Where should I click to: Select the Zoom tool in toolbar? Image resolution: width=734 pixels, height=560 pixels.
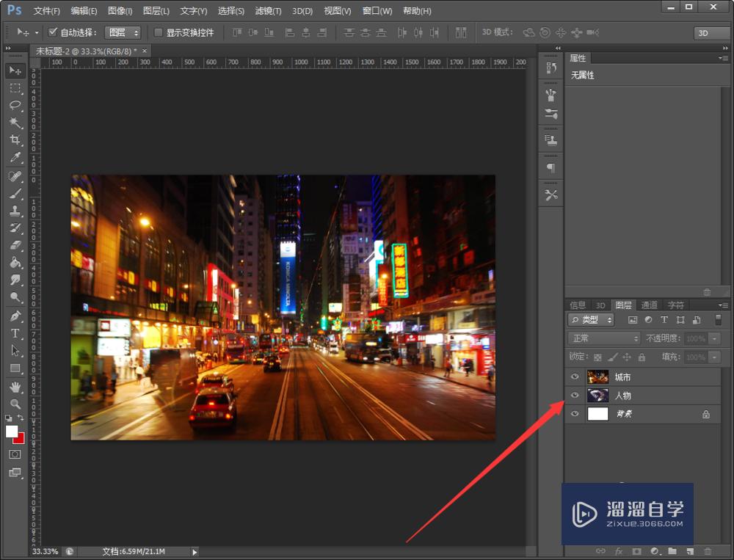15,404
